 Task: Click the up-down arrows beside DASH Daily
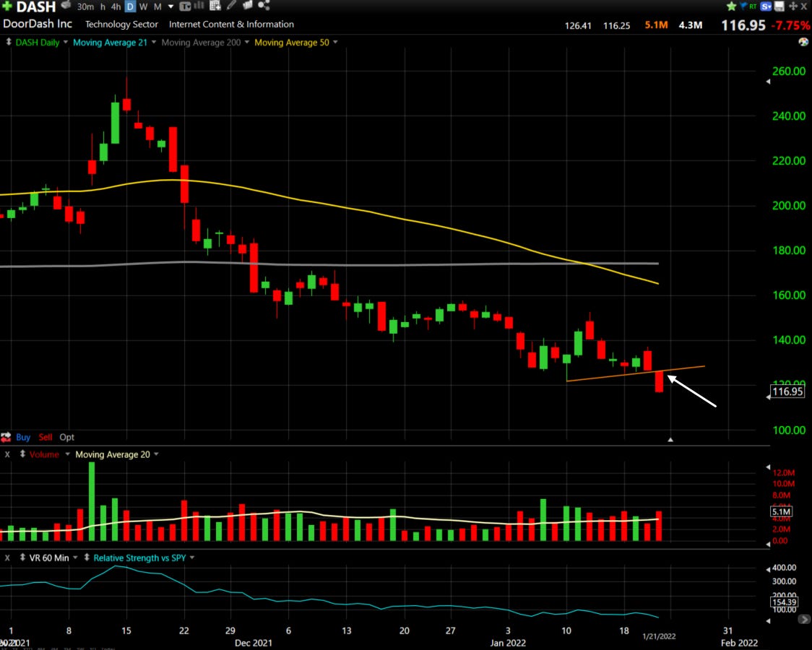click(x=8, y=42)
